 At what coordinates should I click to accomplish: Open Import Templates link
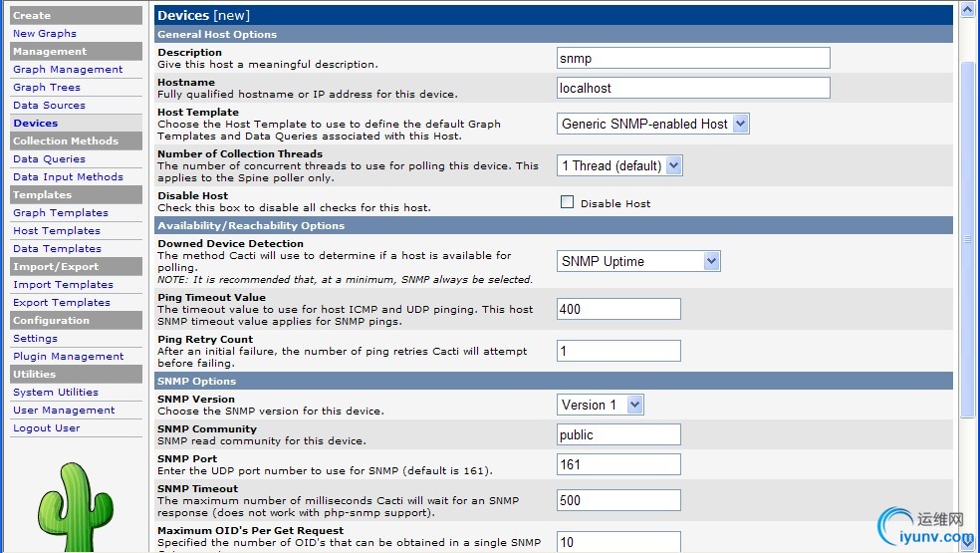[x=63, y=285]
